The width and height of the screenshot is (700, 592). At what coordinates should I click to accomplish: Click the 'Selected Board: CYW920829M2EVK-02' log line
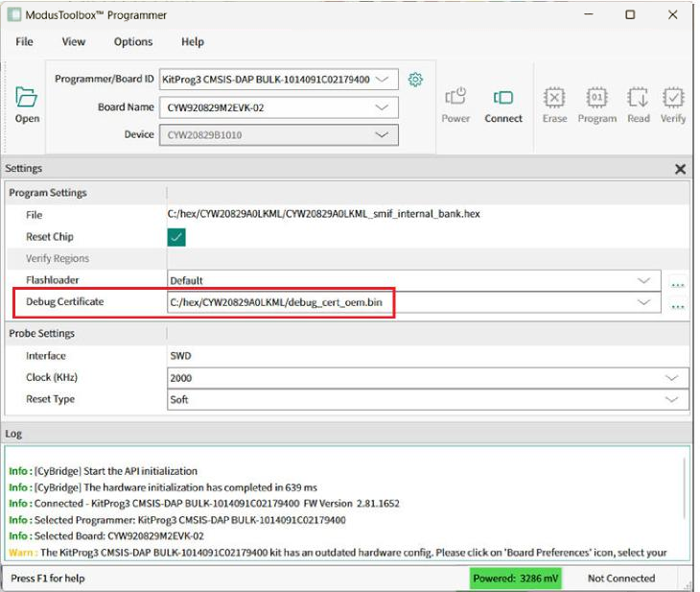pyautogui.click(x=106, y=535)
